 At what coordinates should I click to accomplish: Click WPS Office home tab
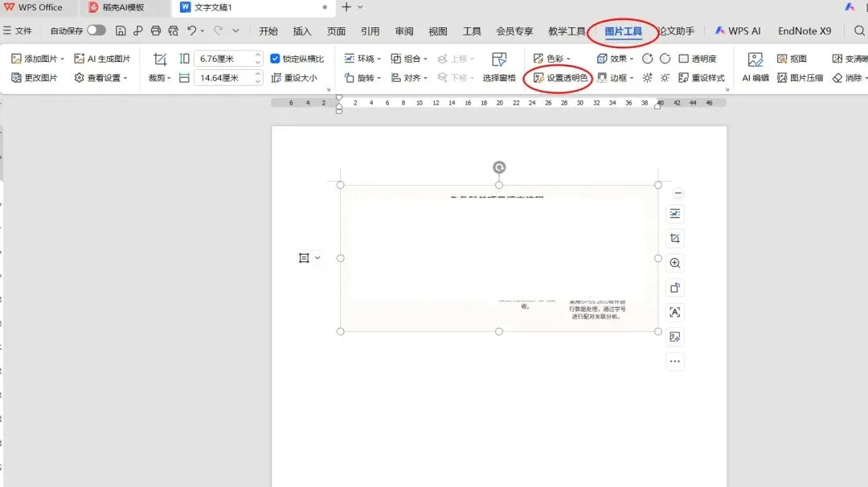pyautogui.click(x=33, y=7)
